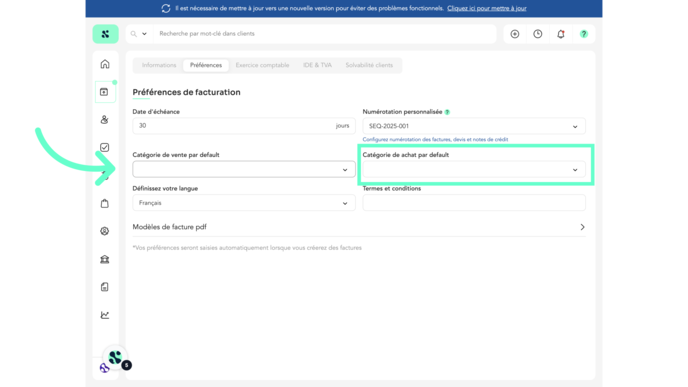Open the green question mark help icon

pos(584,34)
